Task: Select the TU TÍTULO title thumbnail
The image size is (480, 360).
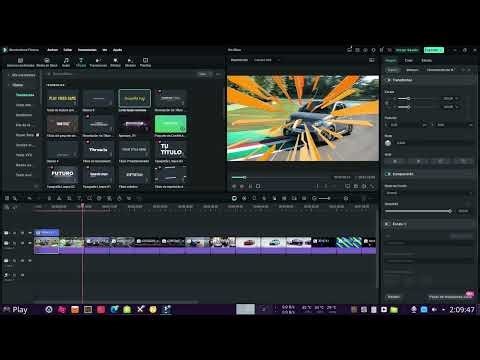Action: (x=171, y=150)
